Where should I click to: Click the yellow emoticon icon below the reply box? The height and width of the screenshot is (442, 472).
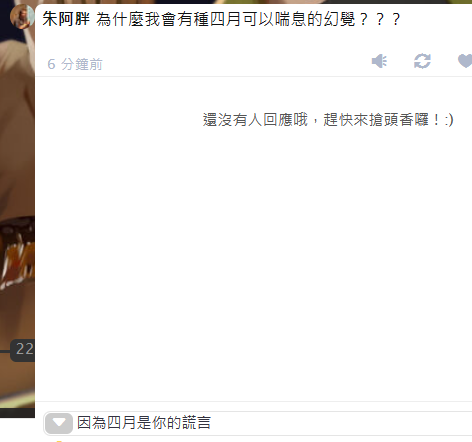(59, 441)
